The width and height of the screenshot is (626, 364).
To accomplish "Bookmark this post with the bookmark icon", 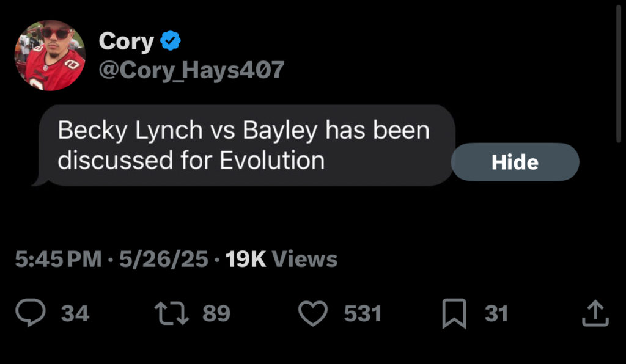I will point(454,314).
